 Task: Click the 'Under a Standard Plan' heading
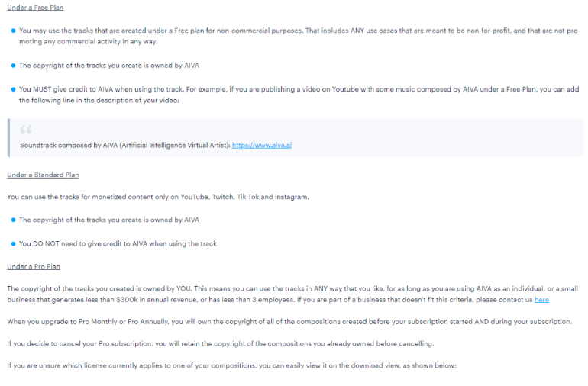point(43,175)
